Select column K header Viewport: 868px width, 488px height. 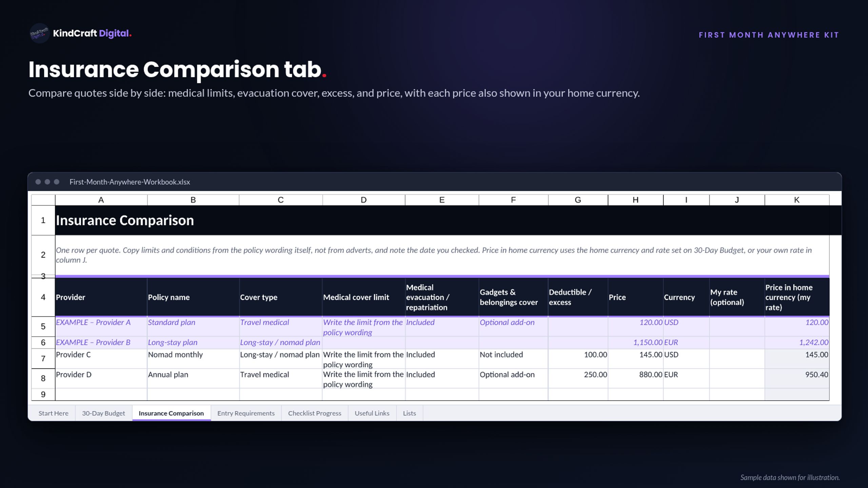click(x=797, y=200)
